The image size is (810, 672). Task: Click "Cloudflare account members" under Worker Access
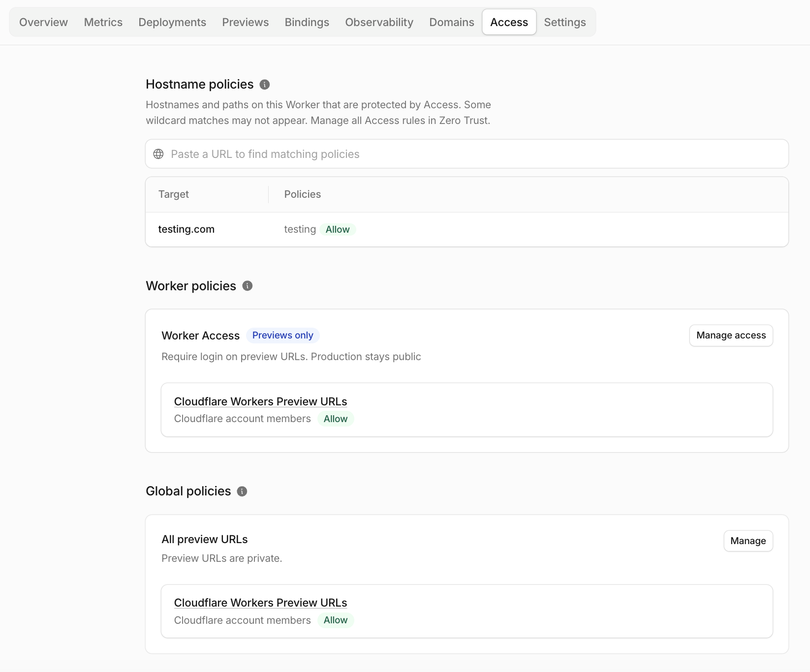(243, 419)
